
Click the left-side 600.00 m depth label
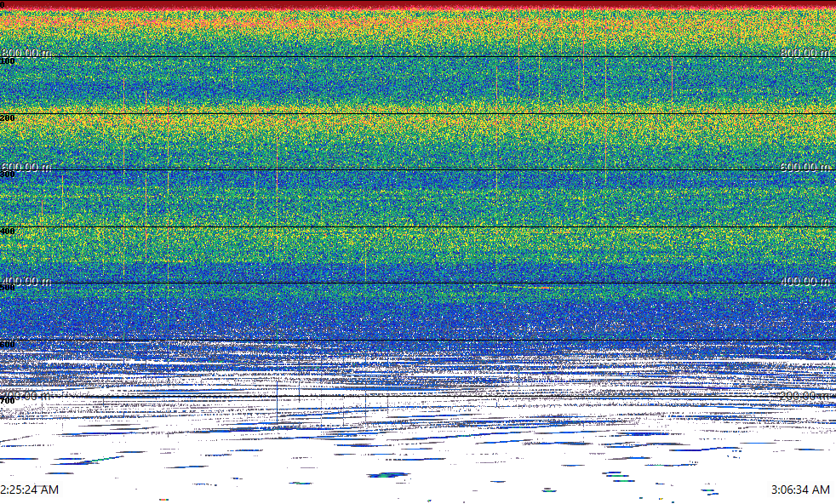point(26,166)
